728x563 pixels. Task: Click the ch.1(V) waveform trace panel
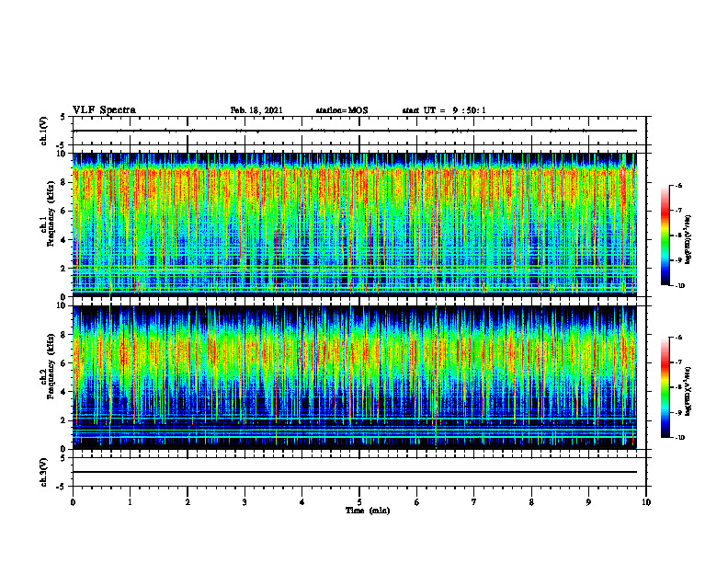click(x=359, y=131)
